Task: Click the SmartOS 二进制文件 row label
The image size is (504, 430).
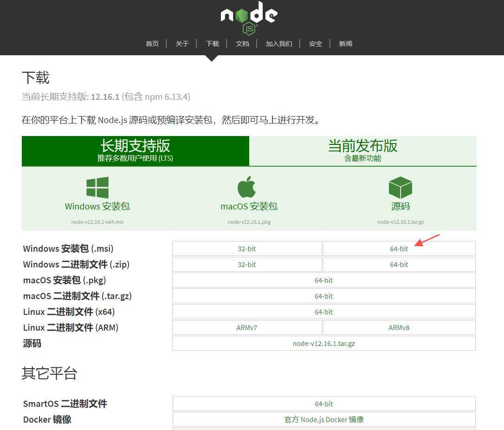Action: coord(65,404)
